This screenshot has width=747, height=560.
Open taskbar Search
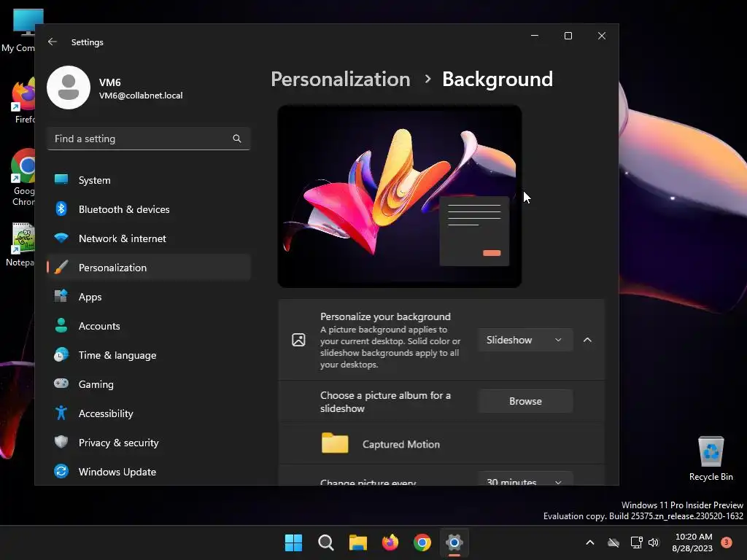point(326,542)
